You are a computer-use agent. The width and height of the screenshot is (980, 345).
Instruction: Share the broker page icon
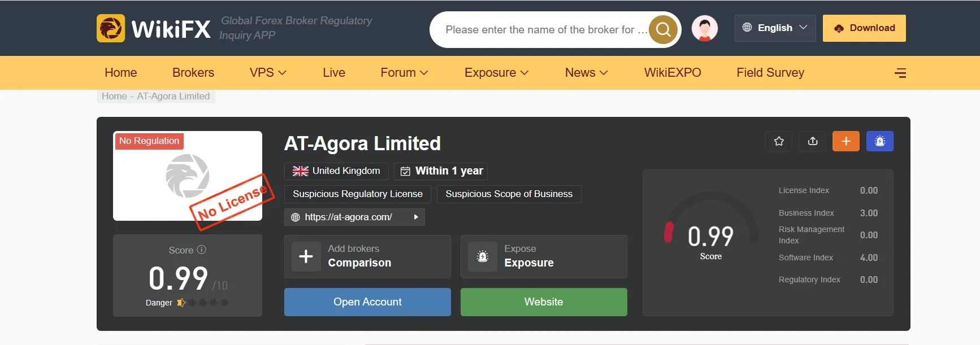tap(813, 141)
